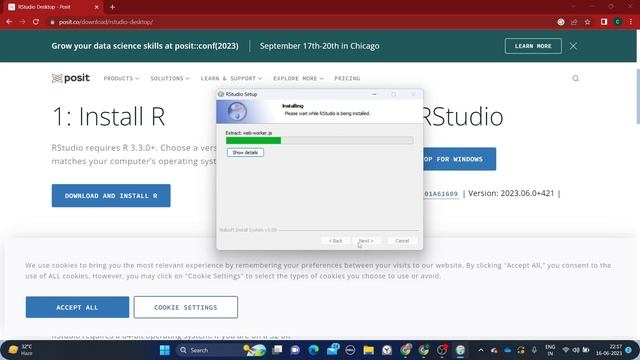The image size is (640, 360).
Task: Open the Chrome three-dot menu
Action: click(631, 22)
